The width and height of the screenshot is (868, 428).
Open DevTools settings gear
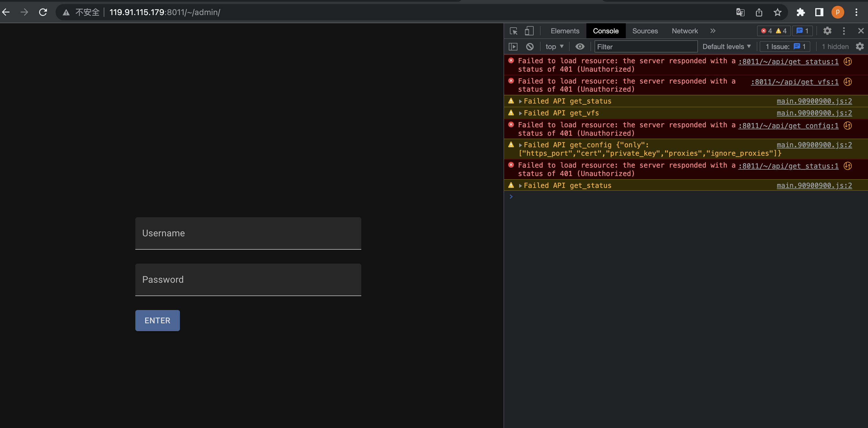tap(827, 31)
